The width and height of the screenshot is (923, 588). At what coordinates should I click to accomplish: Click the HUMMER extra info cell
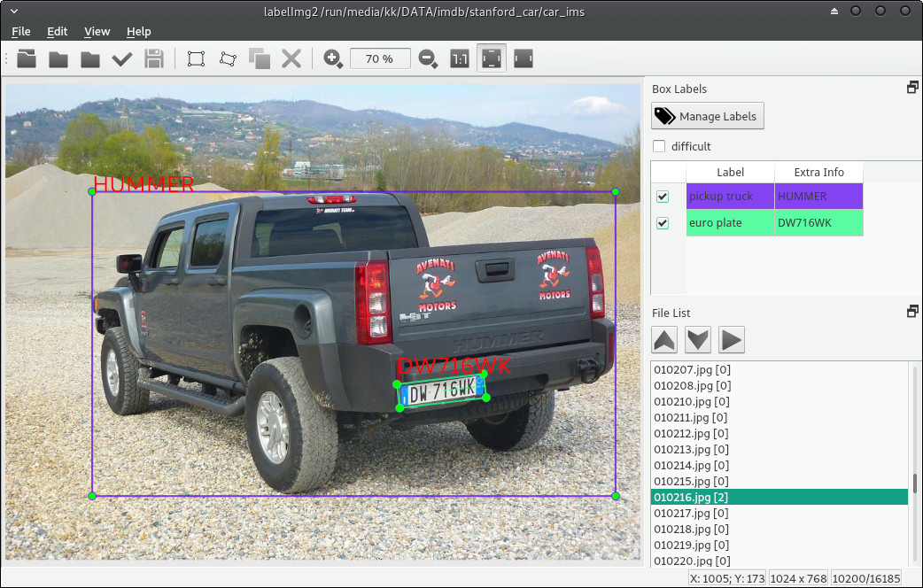818,197
